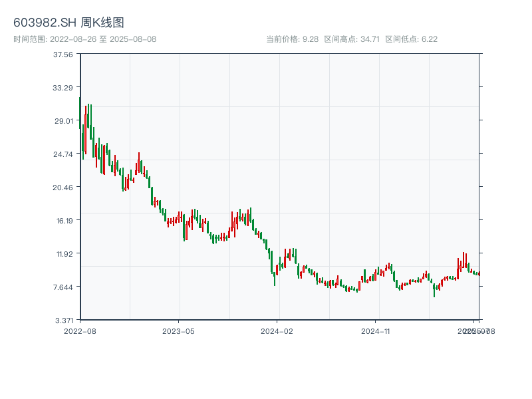Viewport: 532px width, 399px height.
Task: Select the 2023-05 x-axis date label
Action: (x=178, y=331)
